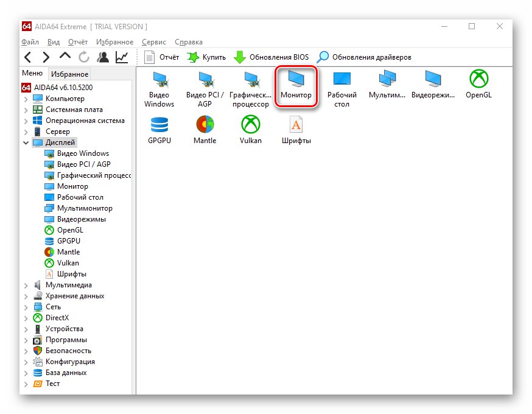Screen dimensions: 532x414
Task: Expand the Компьютер tree node
Action: (25, 98)
